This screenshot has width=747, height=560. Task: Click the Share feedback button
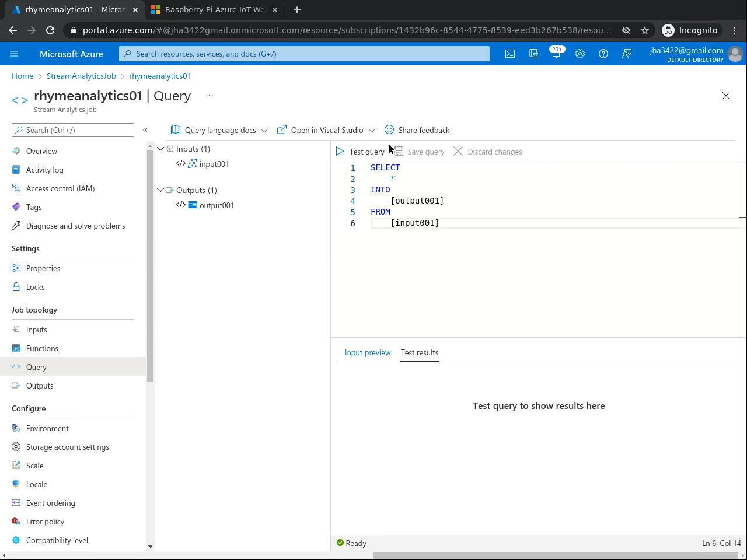(417, 130)
